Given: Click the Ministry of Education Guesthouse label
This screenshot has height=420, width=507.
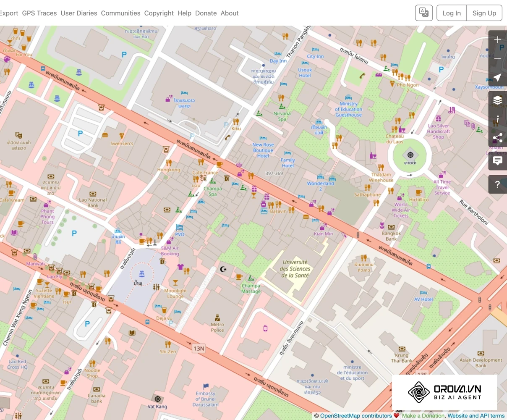Looking at the screenshot, I should (x=348, y=109).
